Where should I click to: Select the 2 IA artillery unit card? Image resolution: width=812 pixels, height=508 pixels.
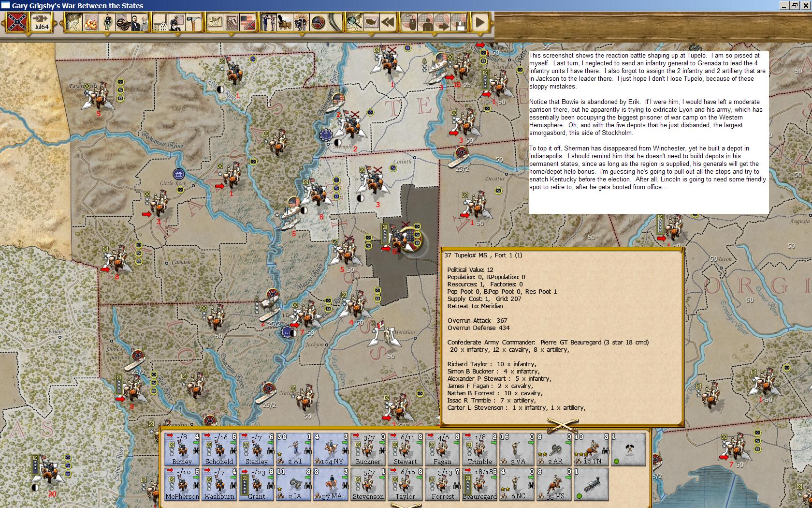pyautogui.click(x=294, y=484)
